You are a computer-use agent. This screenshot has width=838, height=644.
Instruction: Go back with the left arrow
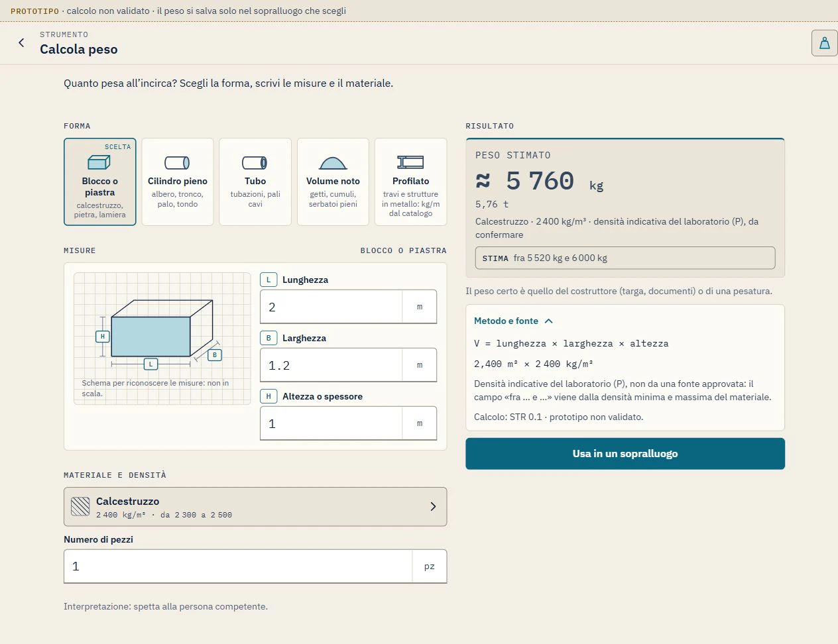click(x=21, y=43)
